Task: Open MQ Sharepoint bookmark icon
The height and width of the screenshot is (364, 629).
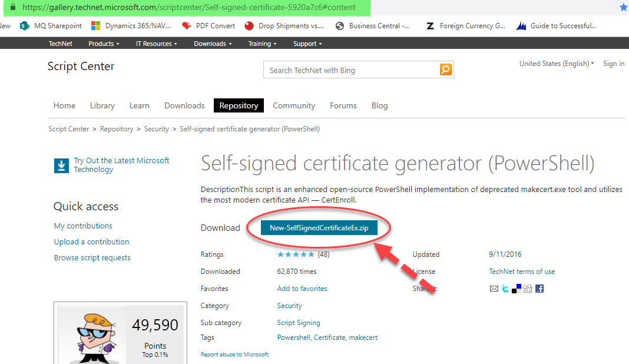Action: 25,26
